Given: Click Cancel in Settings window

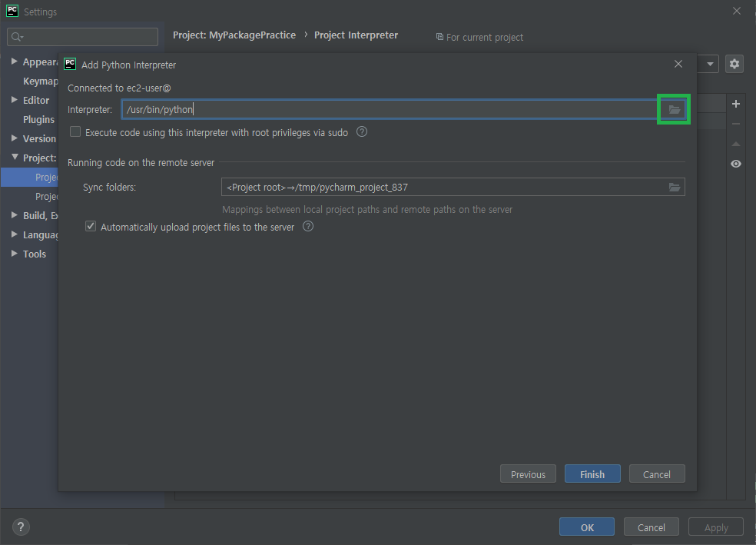Looking at the screenshot, I should pos(651,527).
